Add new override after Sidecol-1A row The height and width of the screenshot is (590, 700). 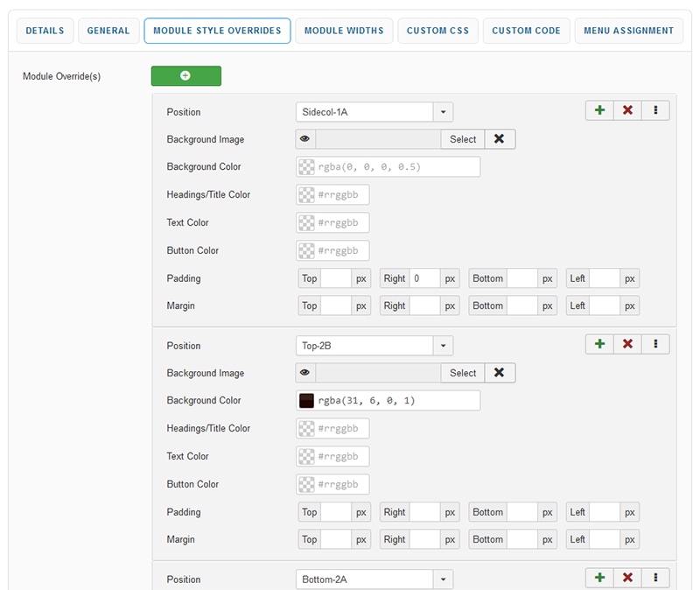pyautogui.click(x=599, y=111)
